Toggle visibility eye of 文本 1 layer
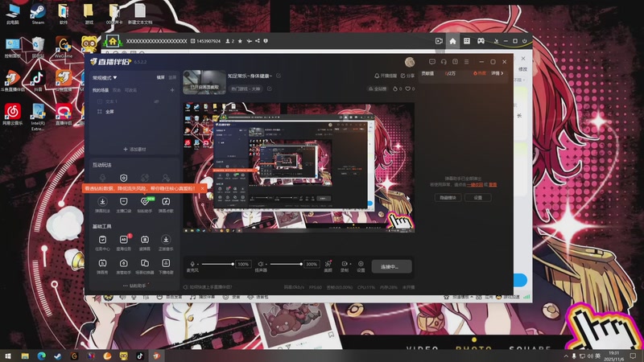Viewport: 644px width, 362px height. click(156, 101)
